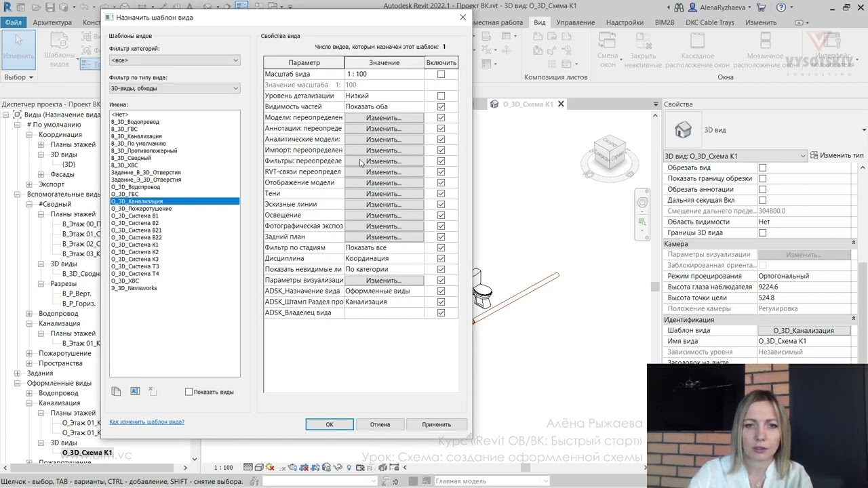
Task: Uncheck the Дисциплина include checkbox
Action: tap(441, 258)
